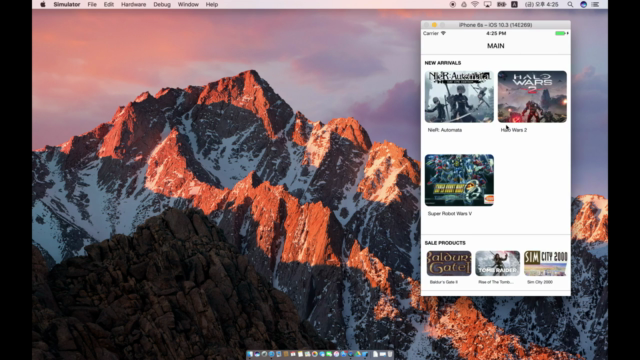Click the Carrier label in status bar
Image resolution: width=640 pixels, height=360 pixels.
coord(431,33)
